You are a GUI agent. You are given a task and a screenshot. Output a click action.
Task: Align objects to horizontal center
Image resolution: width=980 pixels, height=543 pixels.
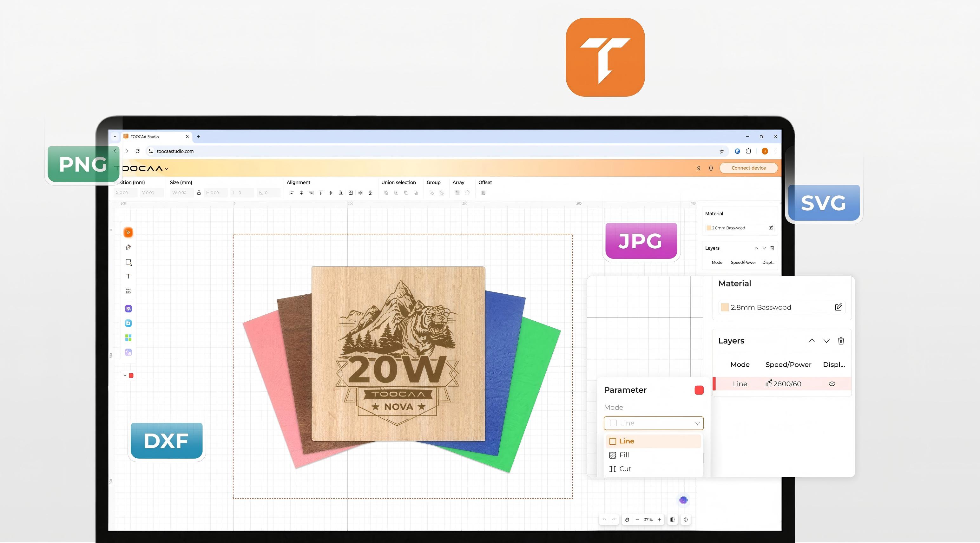point(301,193)
